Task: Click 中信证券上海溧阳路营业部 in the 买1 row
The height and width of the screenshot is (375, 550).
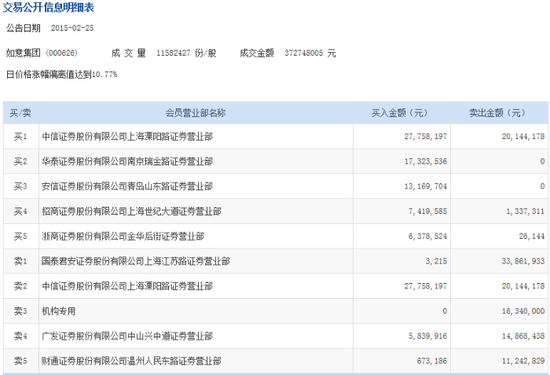Action: [x=127, y=136]
